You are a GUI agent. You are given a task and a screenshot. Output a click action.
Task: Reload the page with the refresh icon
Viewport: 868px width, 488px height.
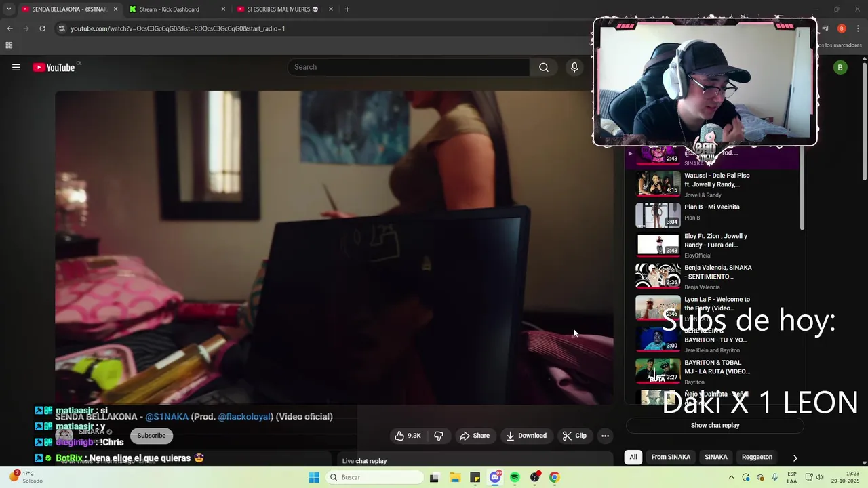point(42,28)
